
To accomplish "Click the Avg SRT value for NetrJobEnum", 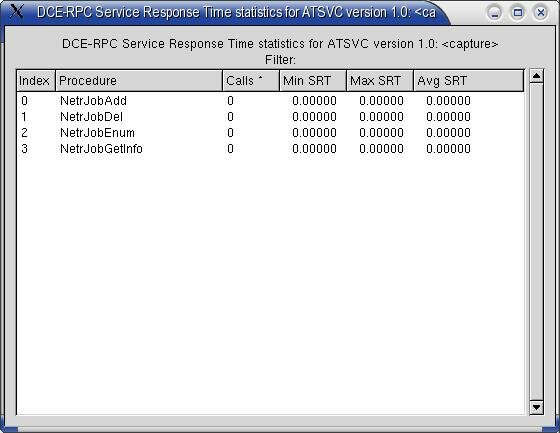I will (448, 133).
